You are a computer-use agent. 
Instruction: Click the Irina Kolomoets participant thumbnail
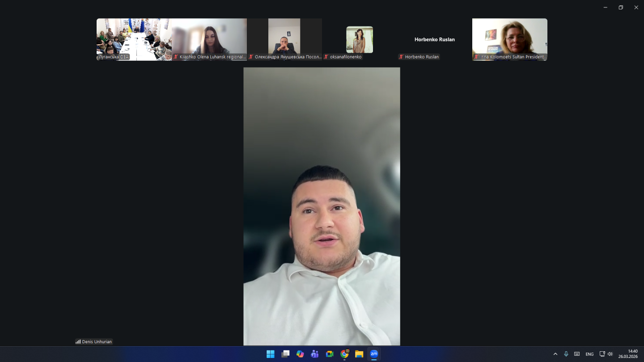[509, 39]
